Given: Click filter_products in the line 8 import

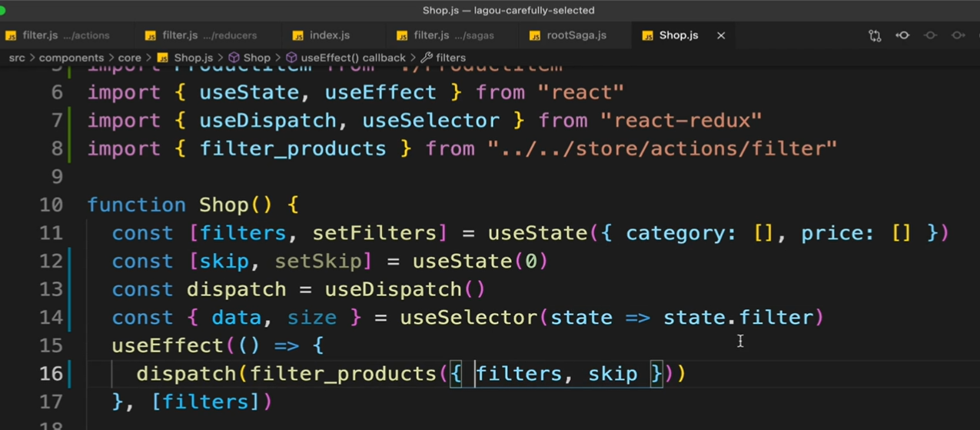Looking at the screenshot, I should pyautogui.click(x=293, y=148).
